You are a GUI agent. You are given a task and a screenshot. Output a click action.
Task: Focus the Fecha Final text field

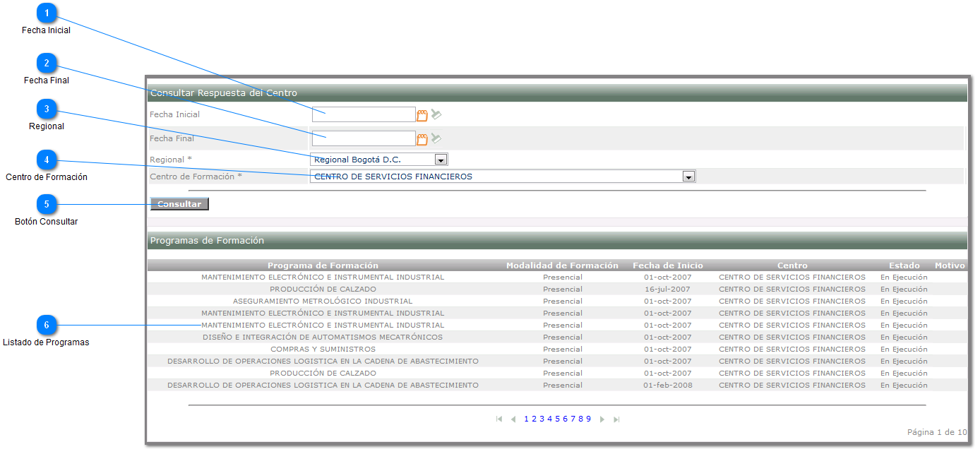pyautogui.click(x=364, y=138)
